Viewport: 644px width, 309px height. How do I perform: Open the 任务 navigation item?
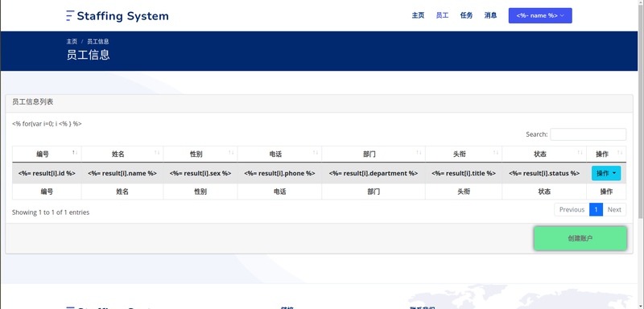[466, 15]
